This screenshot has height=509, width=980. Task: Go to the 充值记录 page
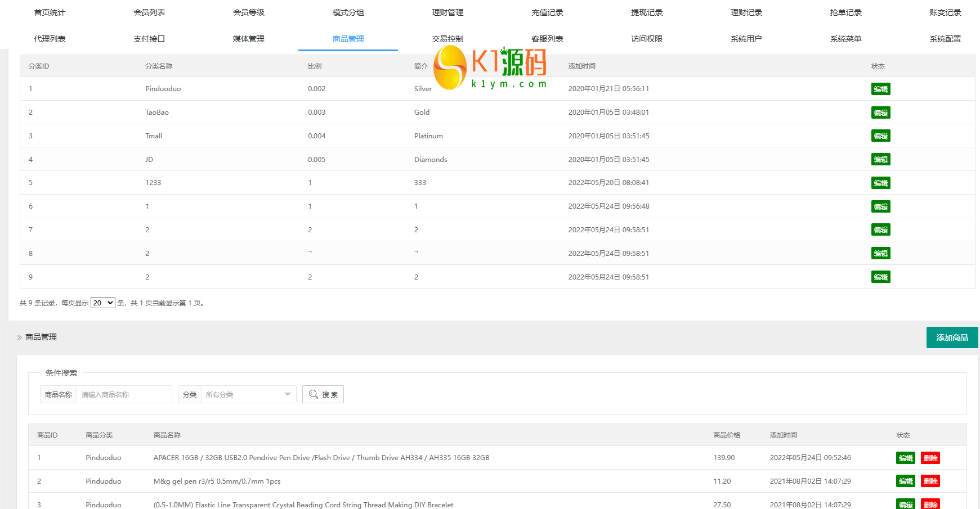tap(547, 12)
